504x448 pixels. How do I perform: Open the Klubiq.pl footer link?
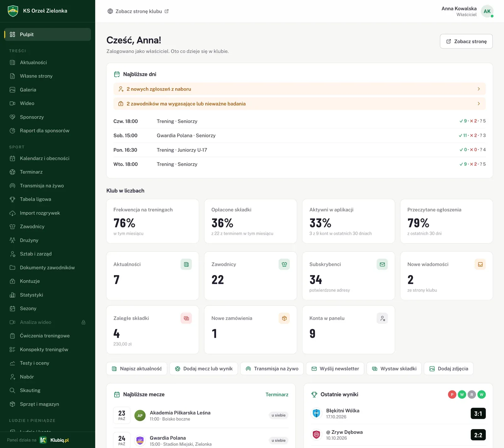point(54,440)
